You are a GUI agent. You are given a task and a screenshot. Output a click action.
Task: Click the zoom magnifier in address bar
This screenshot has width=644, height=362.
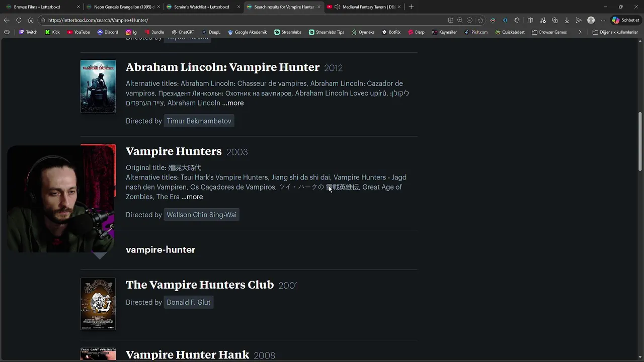[460, 20]
